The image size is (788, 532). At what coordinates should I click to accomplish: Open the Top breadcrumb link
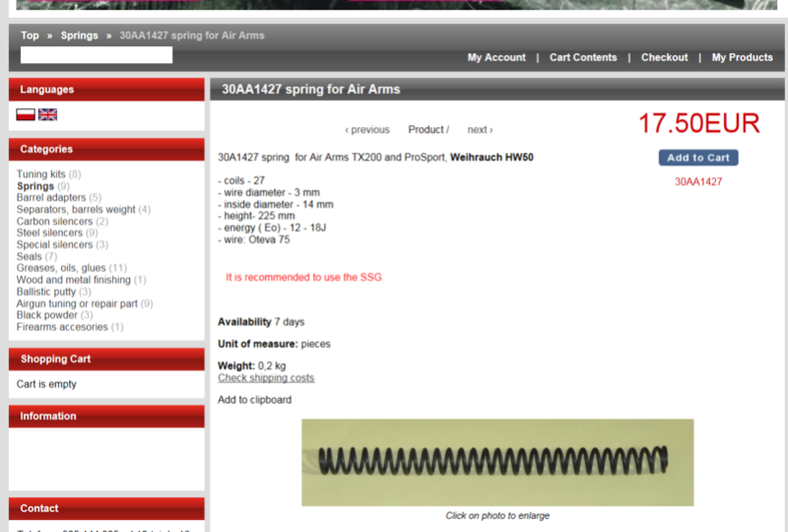tap(30, 35)
